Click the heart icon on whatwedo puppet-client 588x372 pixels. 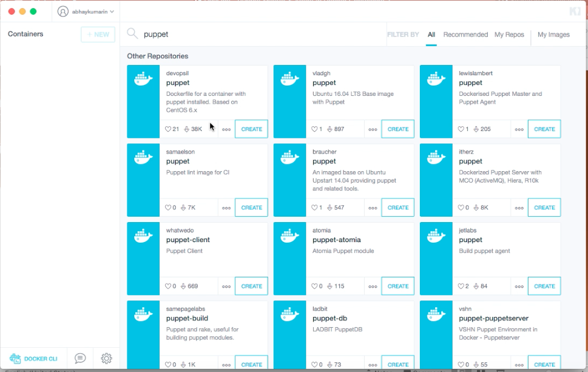[168, 286]
